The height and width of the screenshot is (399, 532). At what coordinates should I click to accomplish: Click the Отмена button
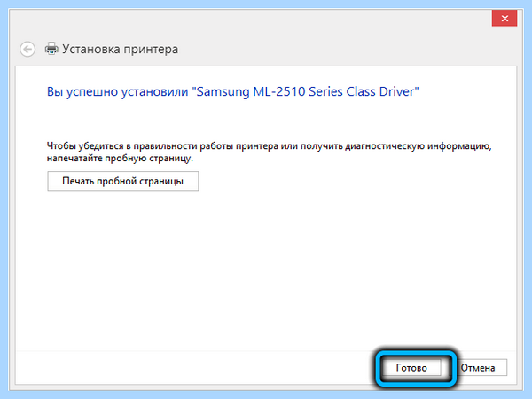click(x=478, y=368)
